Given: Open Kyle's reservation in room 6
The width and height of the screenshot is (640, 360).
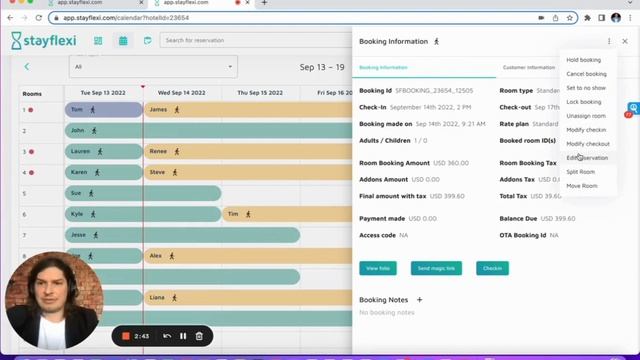Looking at the screenshot, I should click(143, 214).
